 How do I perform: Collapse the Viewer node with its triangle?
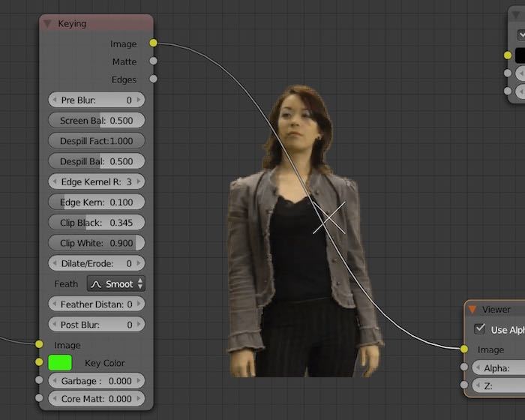[x=472, y=309]
